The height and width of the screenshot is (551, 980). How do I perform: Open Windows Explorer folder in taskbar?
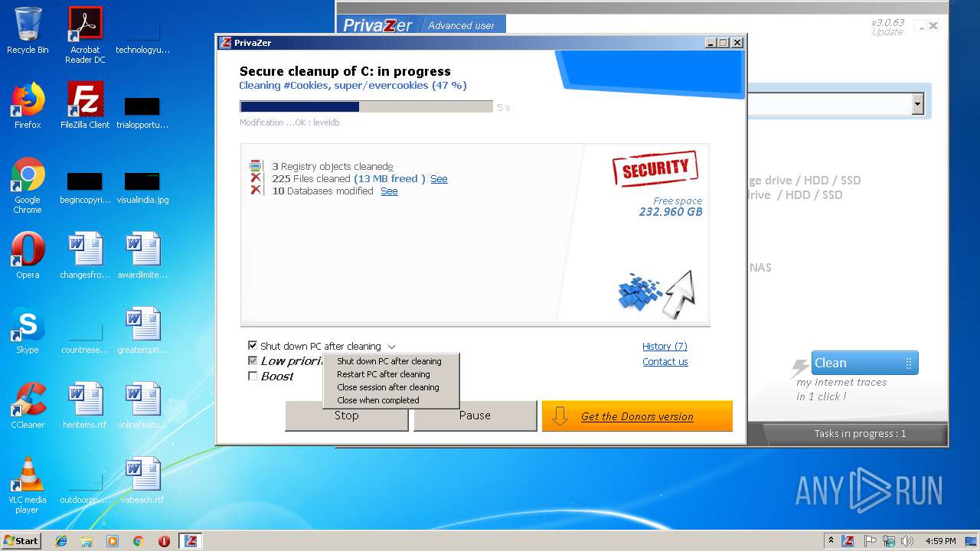click(x=87, y=541)
